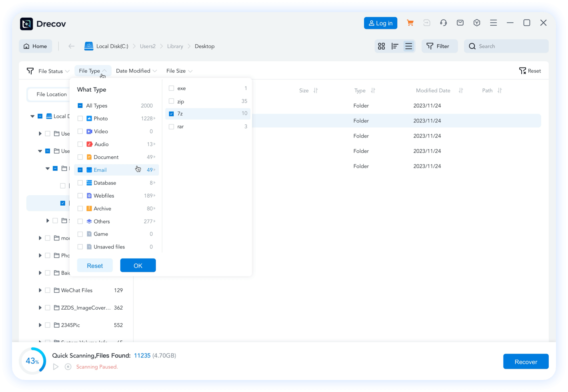Viewport: 568px width, 392px height.
Task: Check the Photo file type checkbox
Action: [80, 118]
